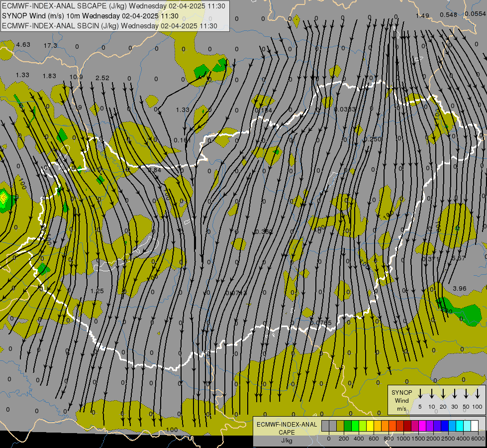Image resolution: width=487 pixels, height=448 pixels.
Task: Click the 0.0713 value on the map
Action: pyautogui.click(x=236, y=293)
